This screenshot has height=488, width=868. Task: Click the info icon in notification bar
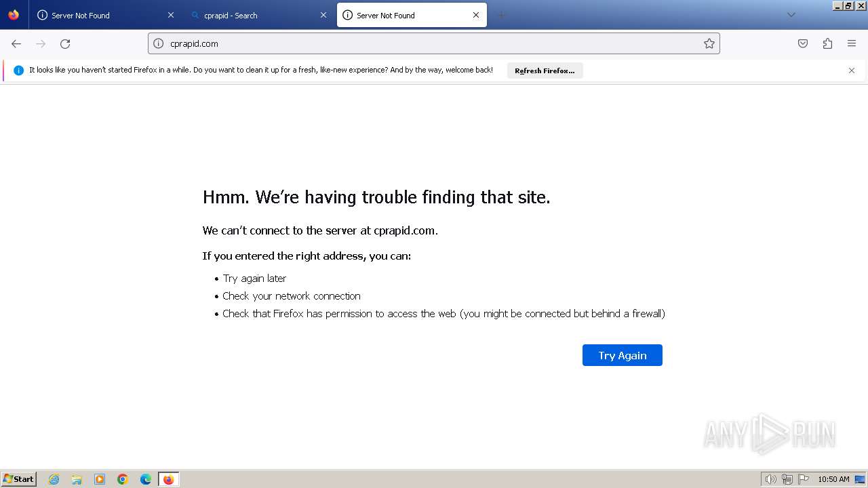pos(18,70)
